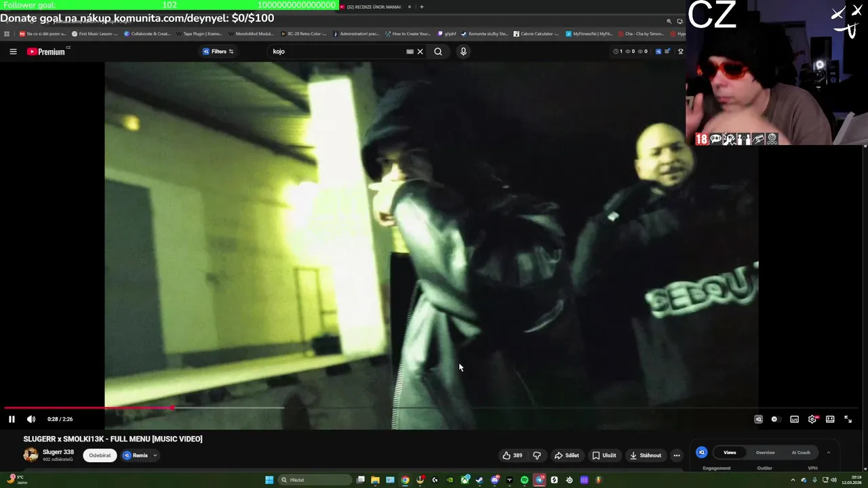Open 'How to Create Your...' bookmark
The width and height of the screenshot is (868, 488).
(408, 33)
